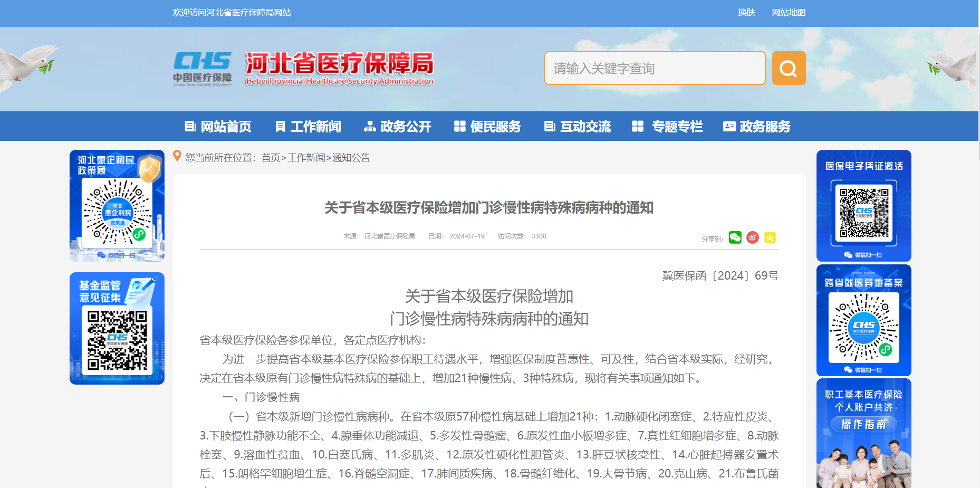The height and width of the screenshot is (488, 980).
Task: Open the 职工基本医疗保险 操作指南 banner
Action: point(863,433)
